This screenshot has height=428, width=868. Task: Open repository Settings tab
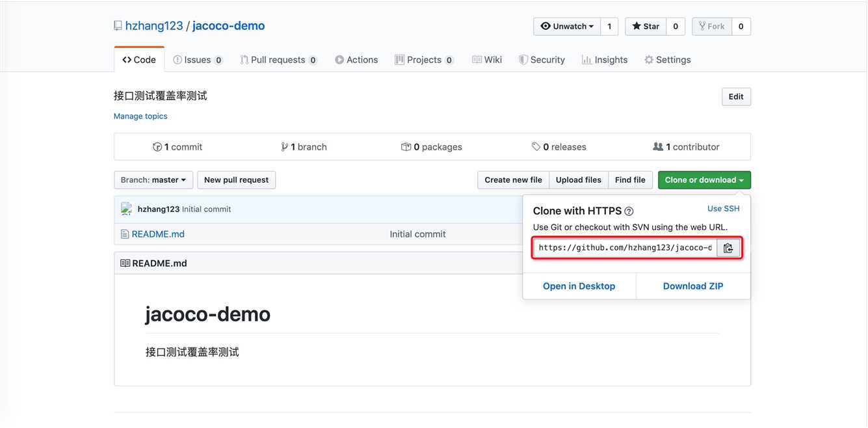click(667, 60)
